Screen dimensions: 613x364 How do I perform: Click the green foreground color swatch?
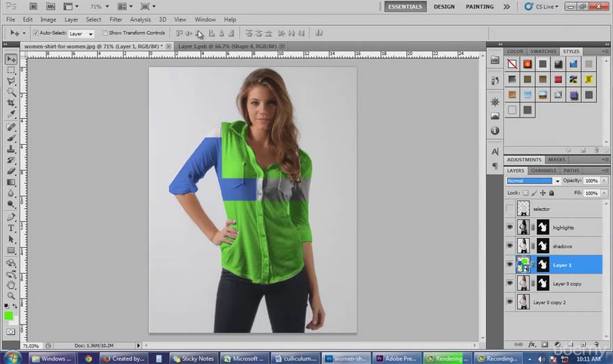coord(8,315)
